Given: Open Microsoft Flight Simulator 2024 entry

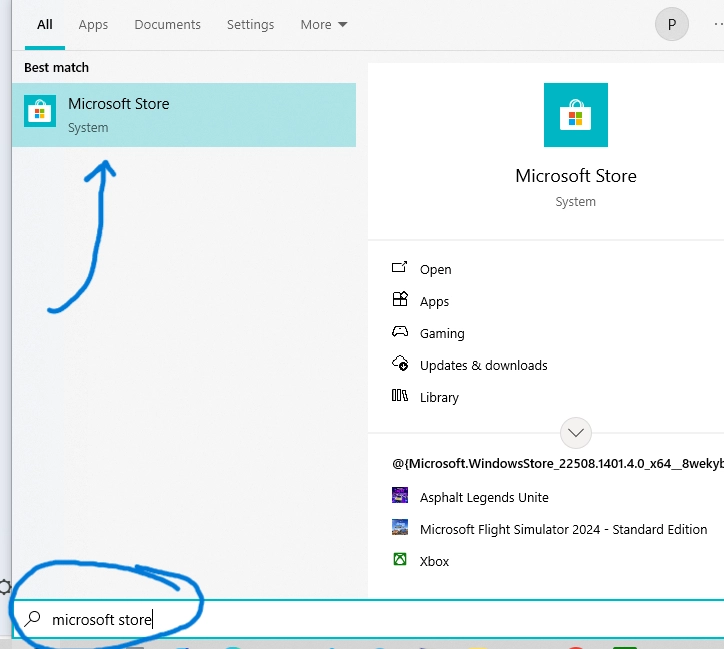Looking at the screenshot, I should pyautogui.click(x=563, y=529).
